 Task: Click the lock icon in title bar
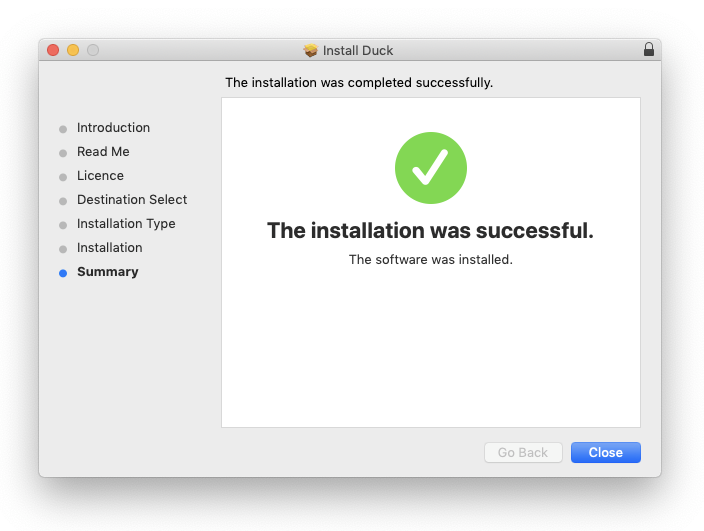coord(648,49)
